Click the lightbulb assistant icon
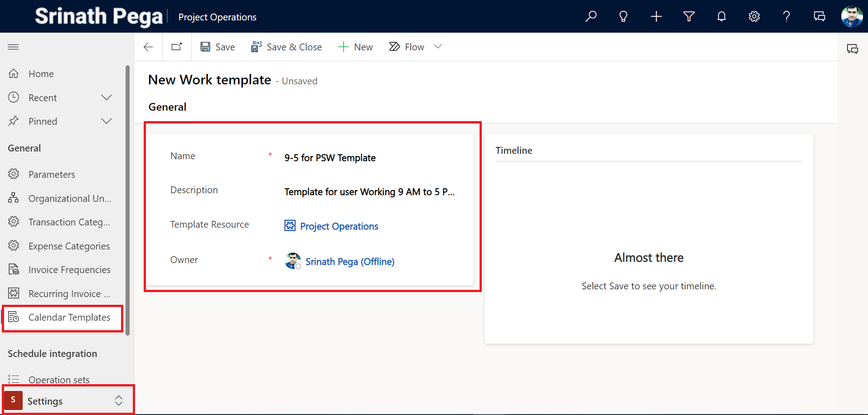The image size is (868, 415). pyautogui.click(x=623, y=17)
